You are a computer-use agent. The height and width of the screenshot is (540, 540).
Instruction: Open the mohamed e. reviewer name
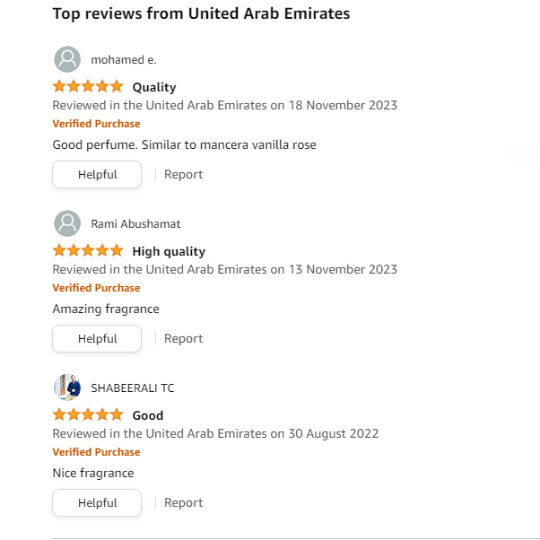124,60
